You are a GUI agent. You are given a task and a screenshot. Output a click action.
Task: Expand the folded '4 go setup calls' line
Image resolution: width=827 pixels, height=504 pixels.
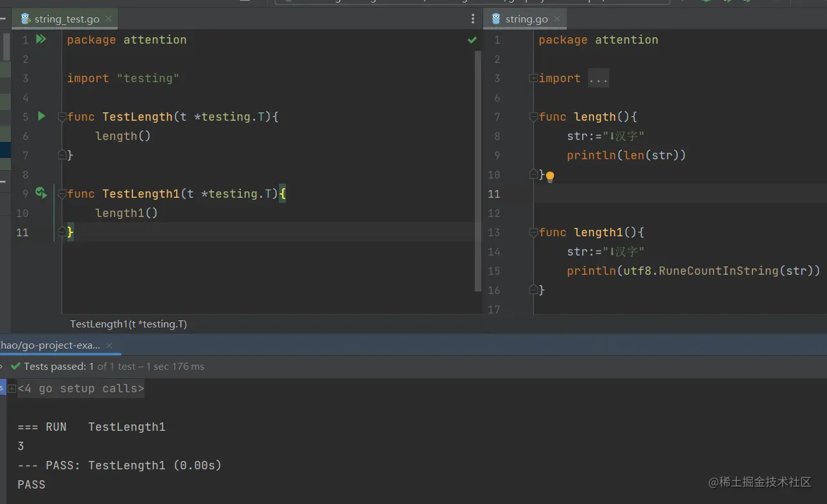tap(12, 388)
